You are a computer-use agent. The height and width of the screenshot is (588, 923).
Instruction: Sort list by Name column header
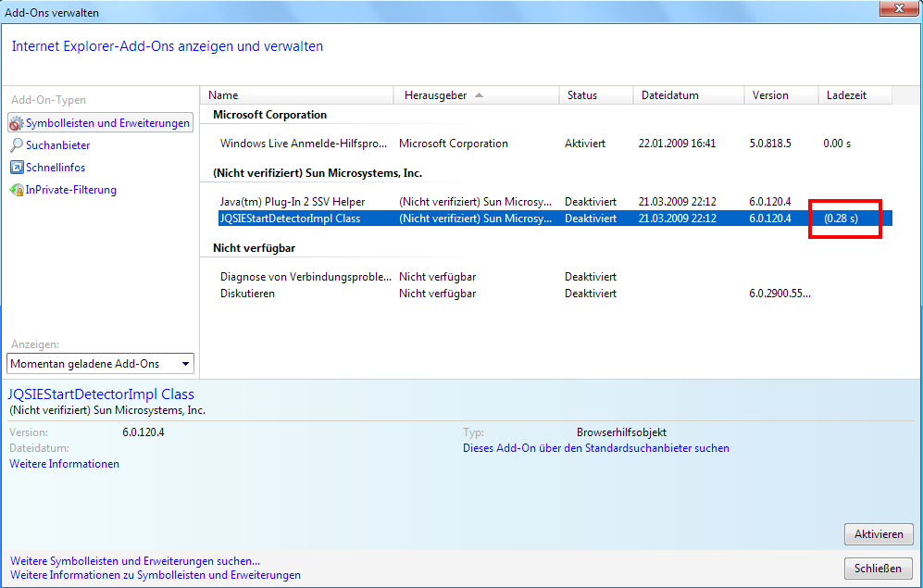click(x=296, y=95)
